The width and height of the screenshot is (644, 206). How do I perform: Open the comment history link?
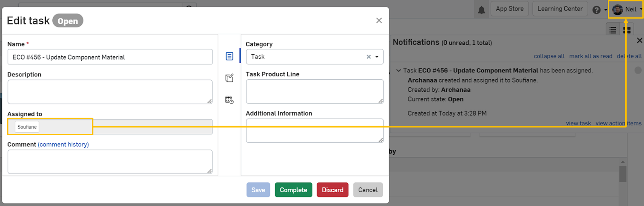point(63,144)
